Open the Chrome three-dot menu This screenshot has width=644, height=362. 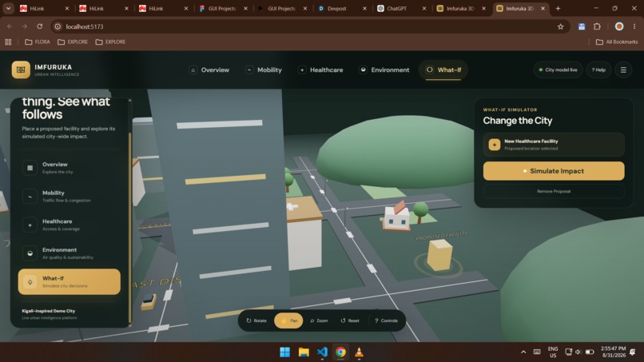(x=634, y=26)
